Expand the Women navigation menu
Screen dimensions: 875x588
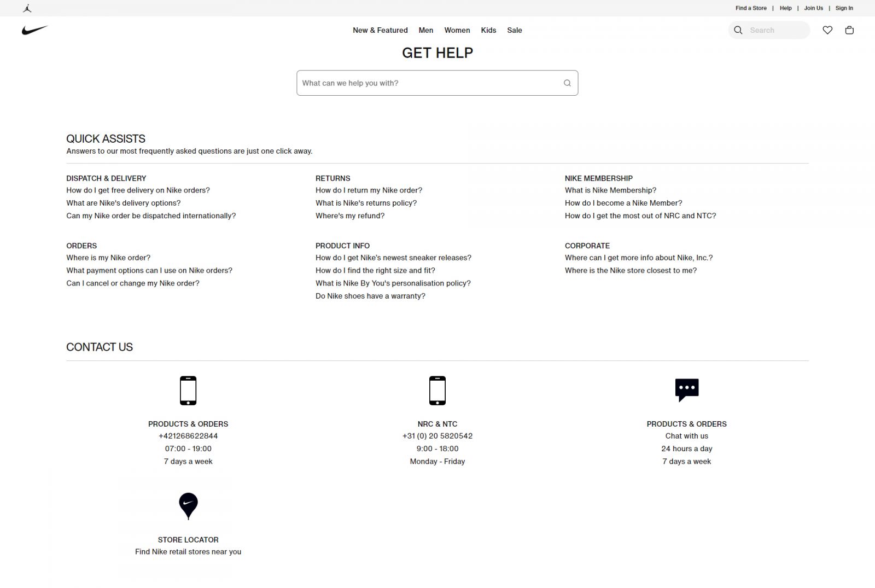[x=457, y=30]
